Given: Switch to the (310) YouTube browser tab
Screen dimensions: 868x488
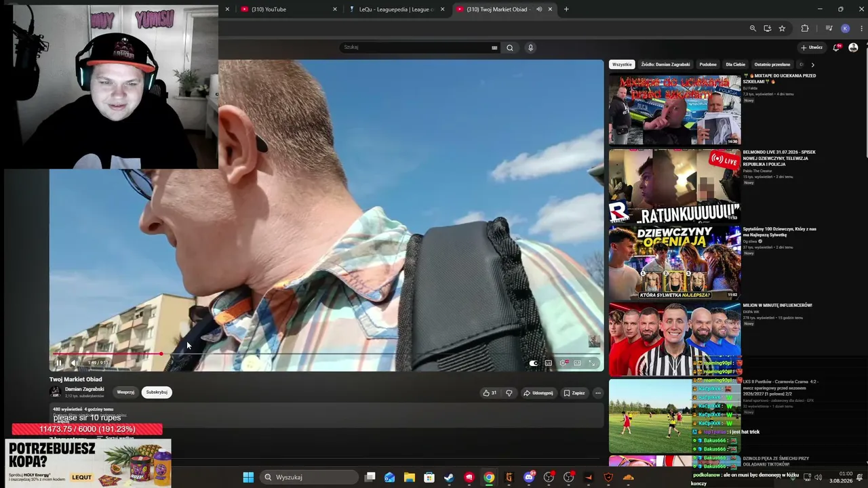Looking at the screenshot, I should coord(288,9).
